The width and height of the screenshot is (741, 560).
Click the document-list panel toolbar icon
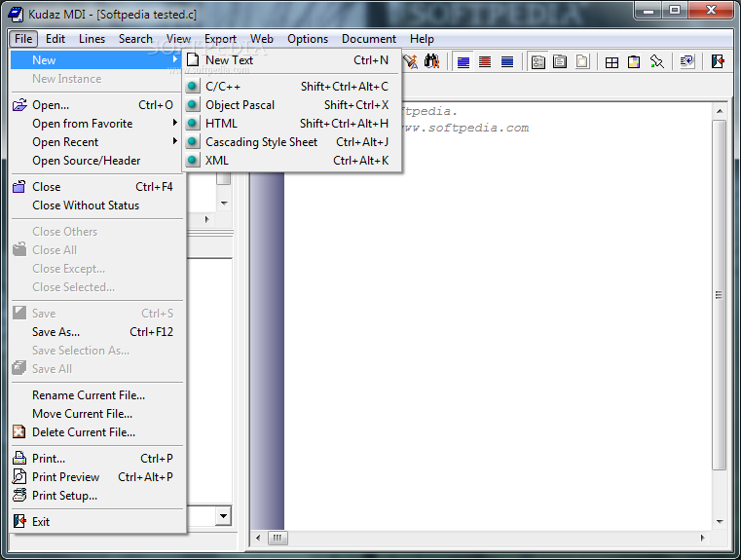click(560, 62)
